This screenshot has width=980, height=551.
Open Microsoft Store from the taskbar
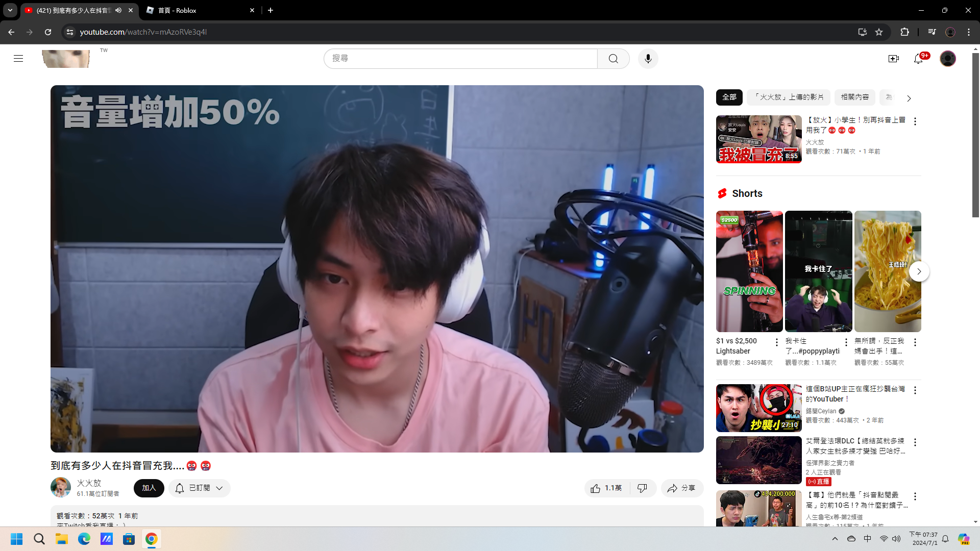point(129,539)
